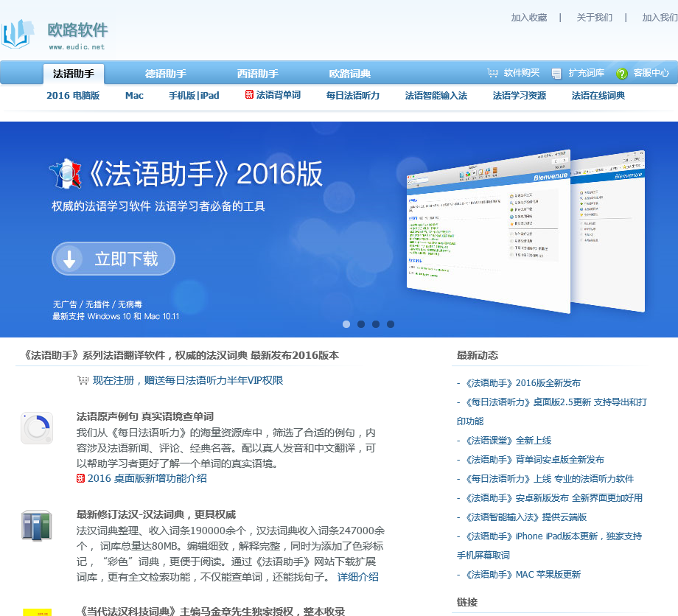Click the rear software screenshot in banner
Image resolution: width=678 pixels, height=616 pixels.
point(607,231)
